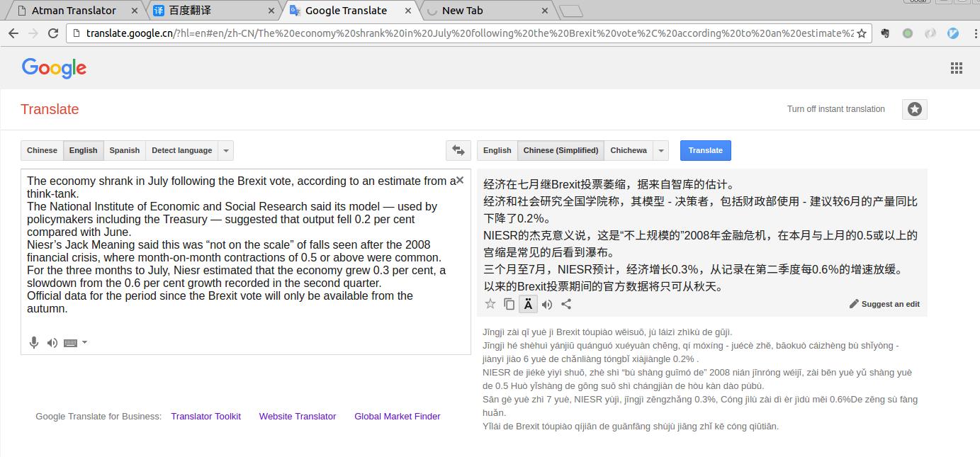Click pinyin line starting 'Jīngjì zài qī yuè'
This screenshot has height=457, width=980.
point(607,332)
